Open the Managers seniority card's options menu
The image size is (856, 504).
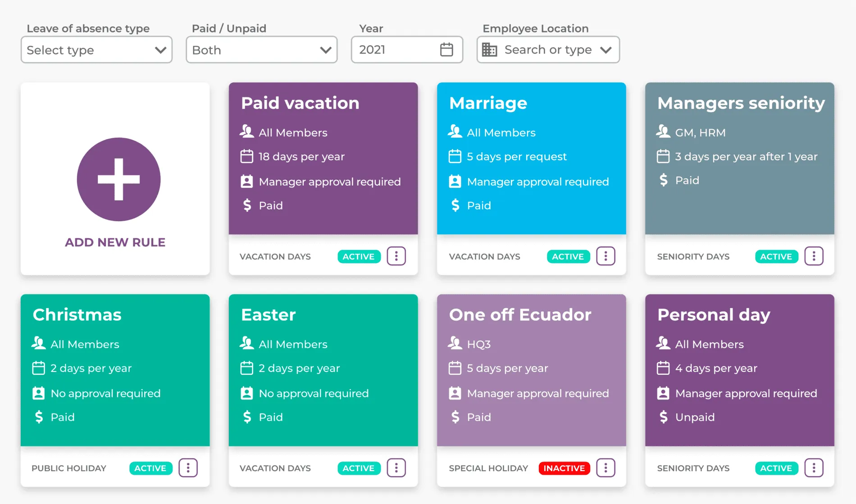[814, 256]
